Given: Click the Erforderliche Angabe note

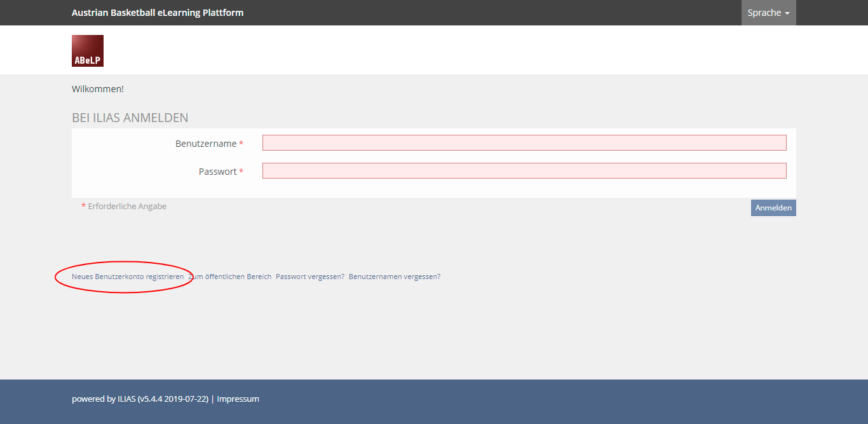Looking at the screenshot, I should pos(127,207).
